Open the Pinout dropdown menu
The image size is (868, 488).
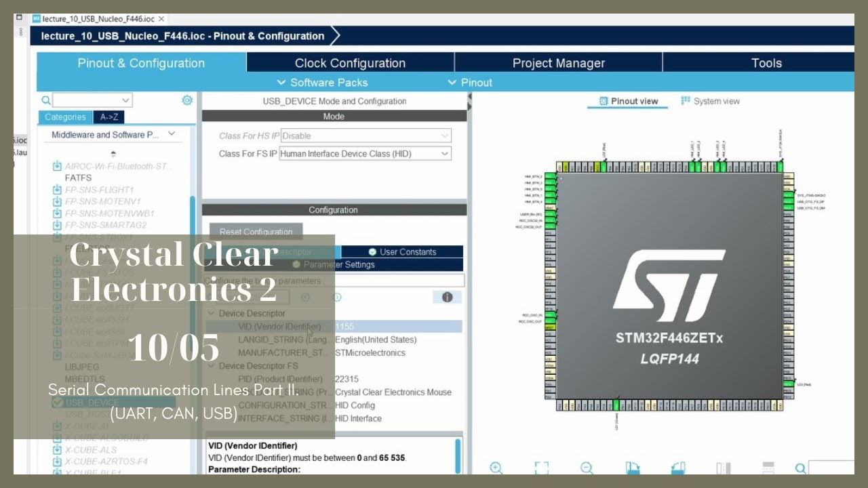point(470,82)
